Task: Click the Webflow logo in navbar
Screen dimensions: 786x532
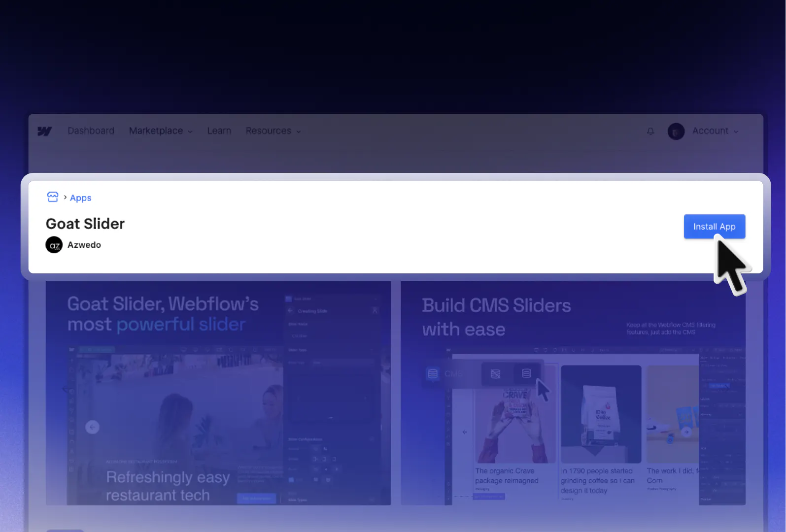Action: tap(45, 131)
